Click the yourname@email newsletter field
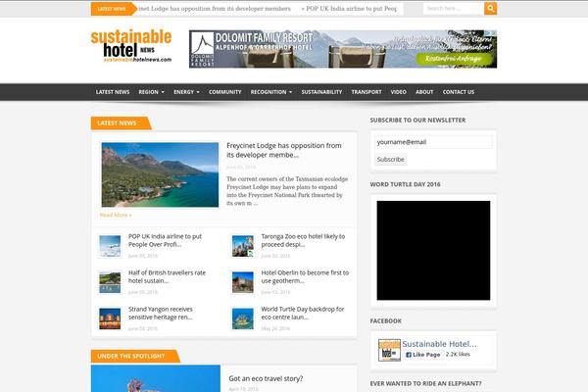588x392 pixels. (x=433, y=142)
